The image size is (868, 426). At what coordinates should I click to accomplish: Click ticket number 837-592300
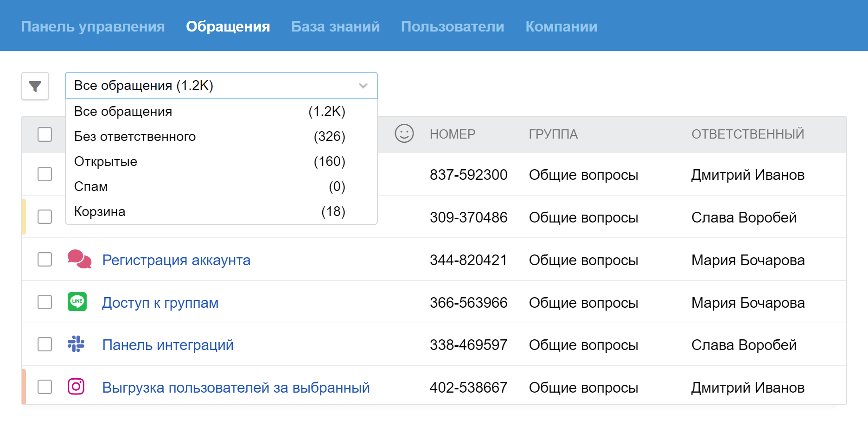pyautogui.click(x=468, y=175)
